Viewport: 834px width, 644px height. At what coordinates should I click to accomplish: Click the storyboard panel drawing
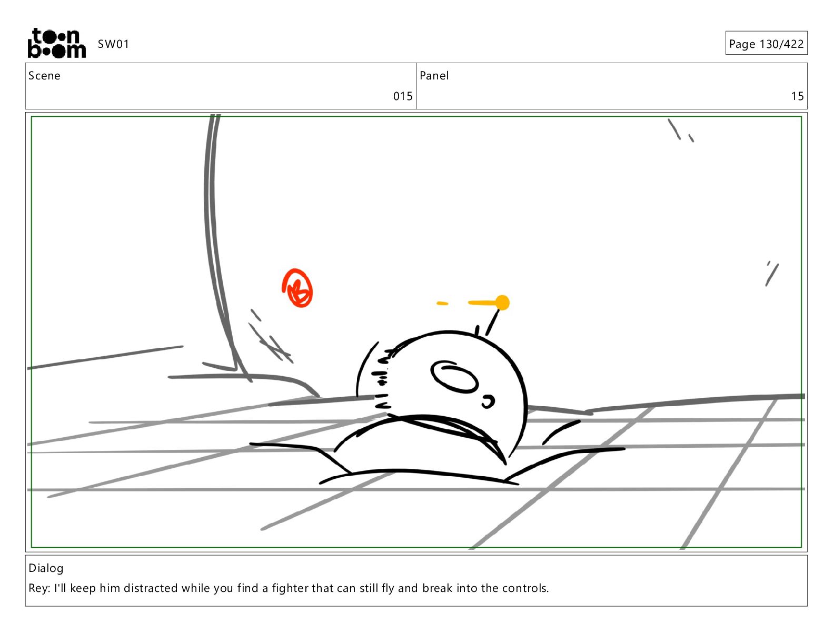[x=416, y=332]
